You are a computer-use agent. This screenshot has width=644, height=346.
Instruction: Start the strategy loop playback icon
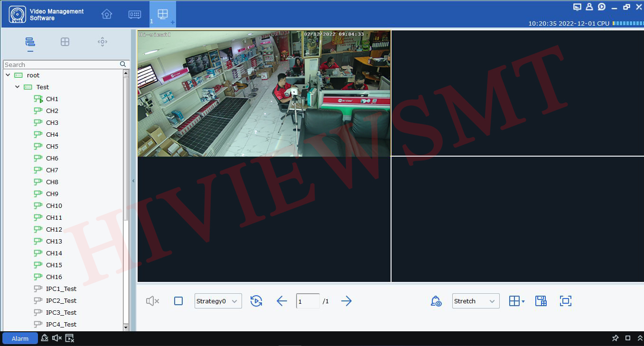[256, 301]
